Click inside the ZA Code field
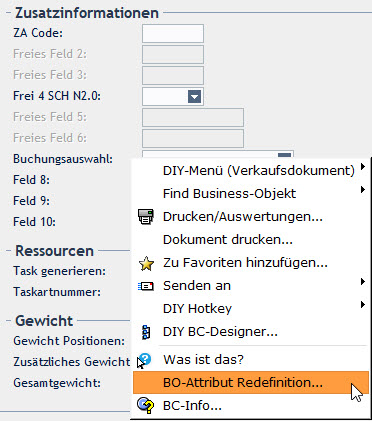The image size is (372, 421). 173,33
